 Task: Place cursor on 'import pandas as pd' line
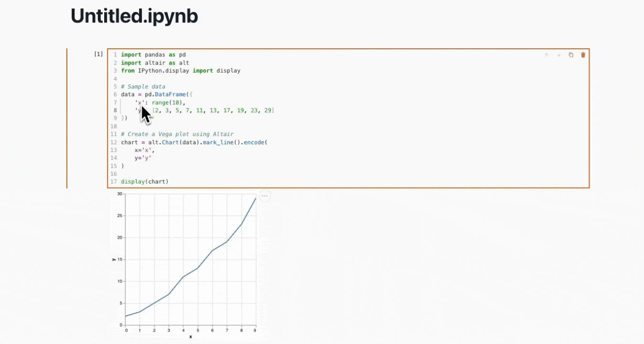[x=153, y=55]
